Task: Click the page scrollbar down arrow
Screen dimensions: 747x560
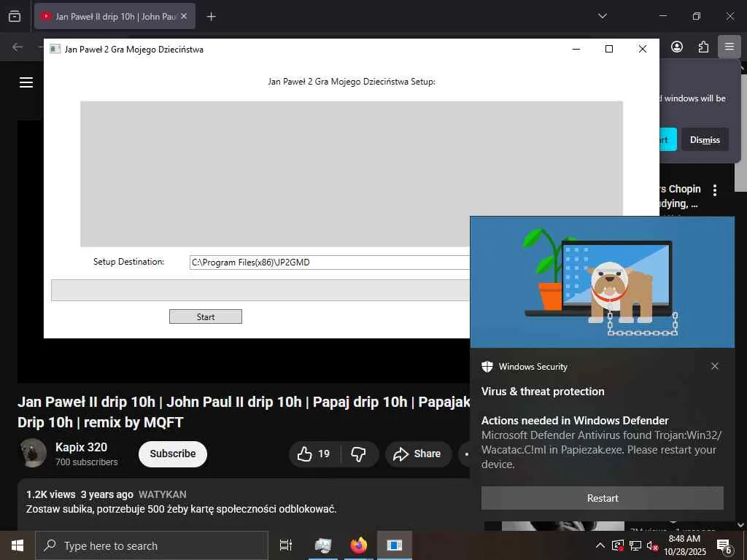Action: [x=741, y=525]
